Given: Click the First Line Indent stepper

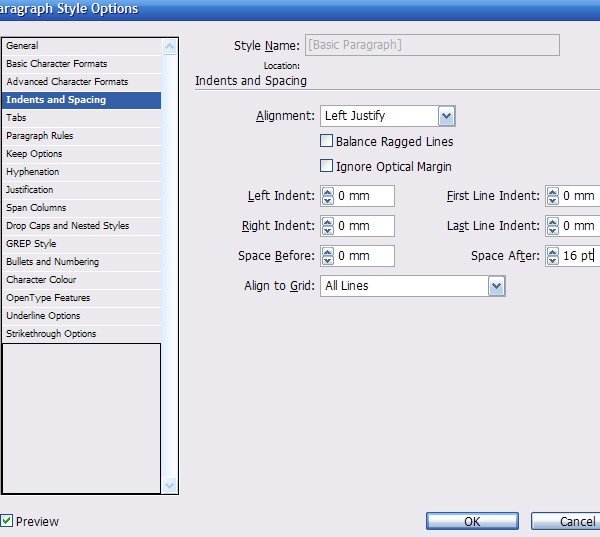Looking at the screenshot, I should click(x=551, y=196).
